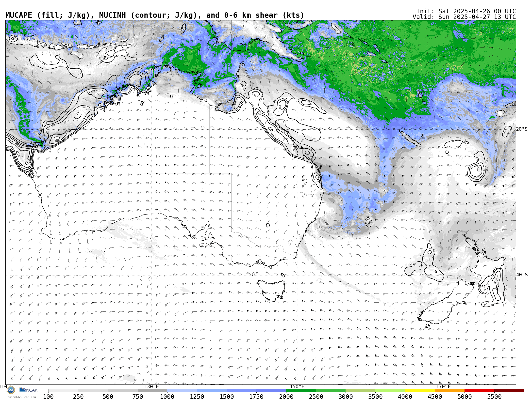Image resolution: width=532 pixels, height=400 pixels.
Task: Pick the gray swatch between 500 and 750
Action: 123,390
